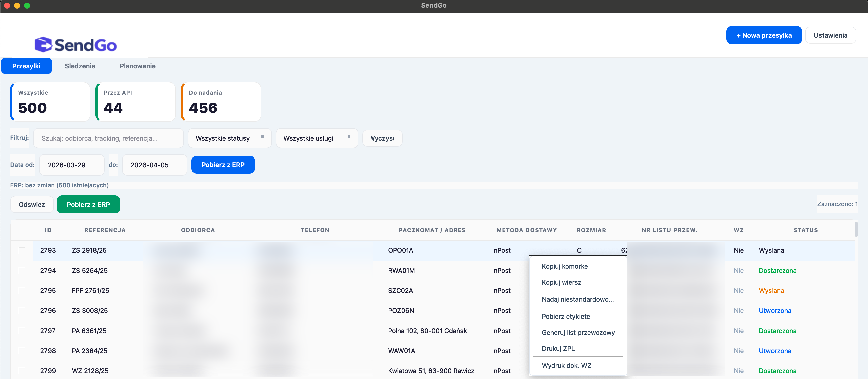
Task: Select the Do nadania 456 card
Action: [221, 102]
